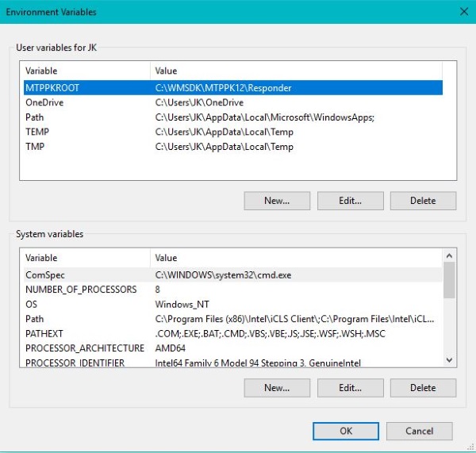476x453 pixels.
Task: Click the system variables scrollbar thumb
Action: 449,280
